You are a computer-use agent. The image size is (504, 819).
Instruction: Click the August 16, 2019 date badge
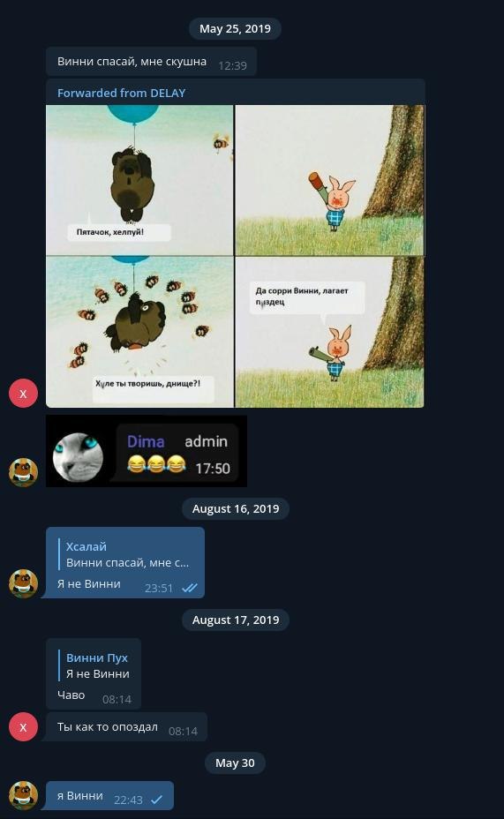tap(236, 508)
